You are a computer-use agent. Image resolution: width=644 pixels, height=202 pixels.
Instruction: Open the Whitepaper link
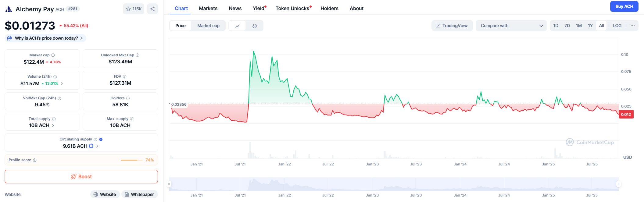click(x=139, y=194)
